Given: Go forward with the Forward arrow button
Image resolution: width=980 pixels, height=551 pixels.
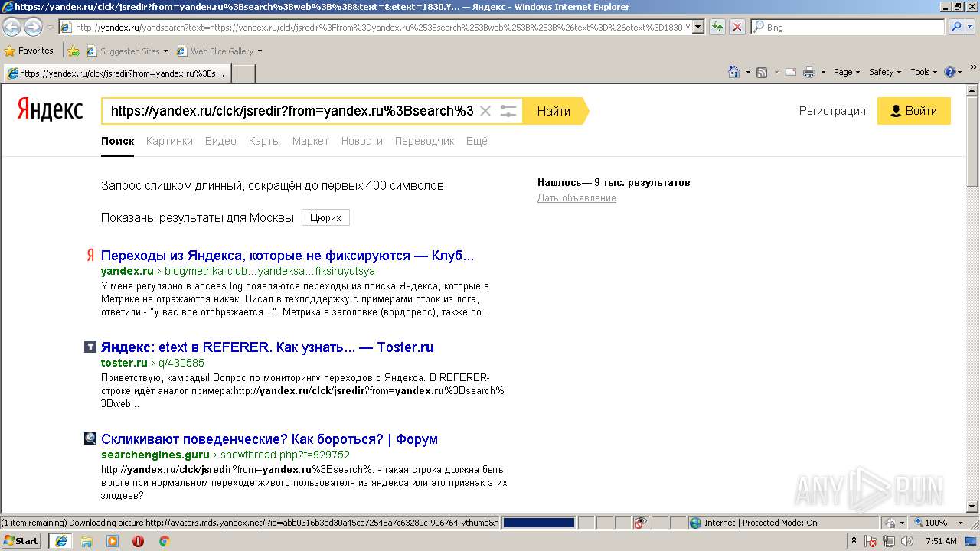Looking at the screenshot, I should click(33, 28).
